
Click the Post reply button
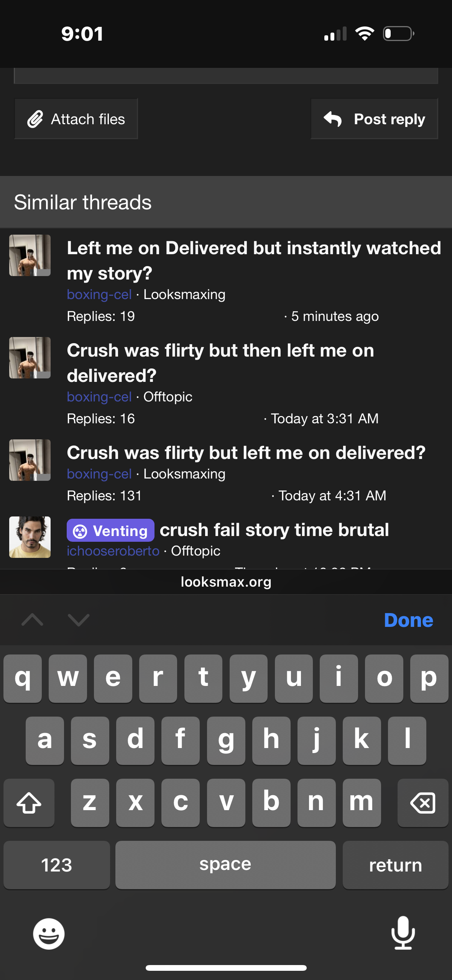tap(374, 119)
